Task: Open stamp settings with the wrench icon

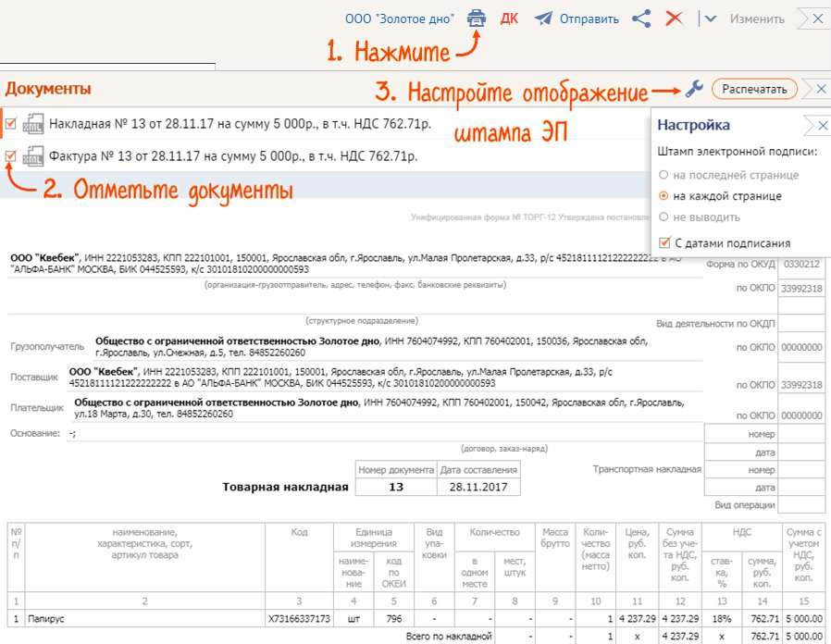Action: (x=694, y=89)
